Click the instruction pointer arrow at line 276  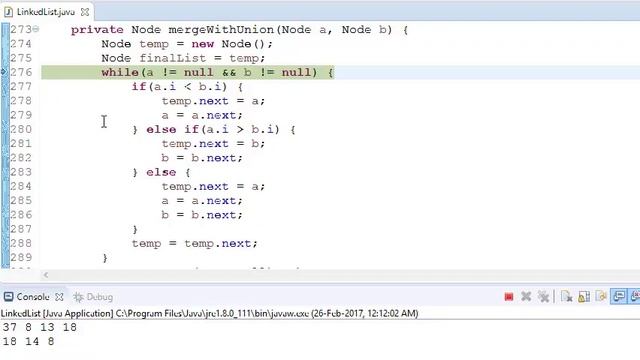[x=4, y=72]
